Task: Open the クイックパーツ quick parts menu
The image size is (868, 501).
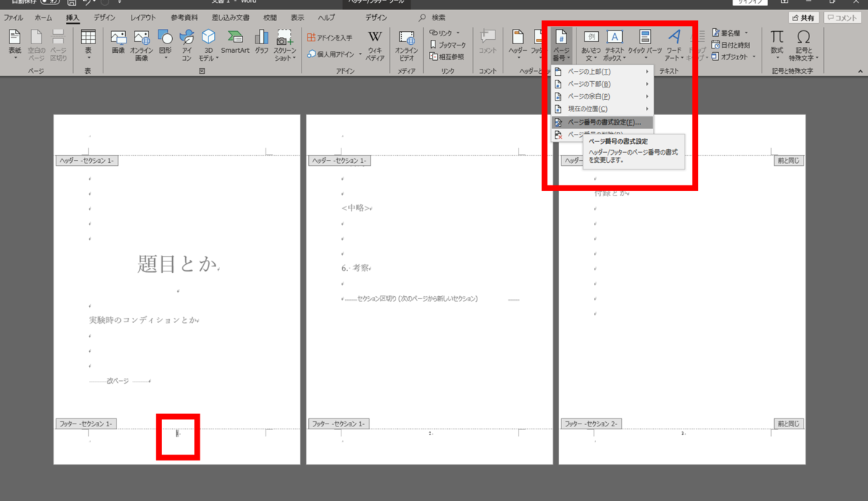Action: coord(645,45)
